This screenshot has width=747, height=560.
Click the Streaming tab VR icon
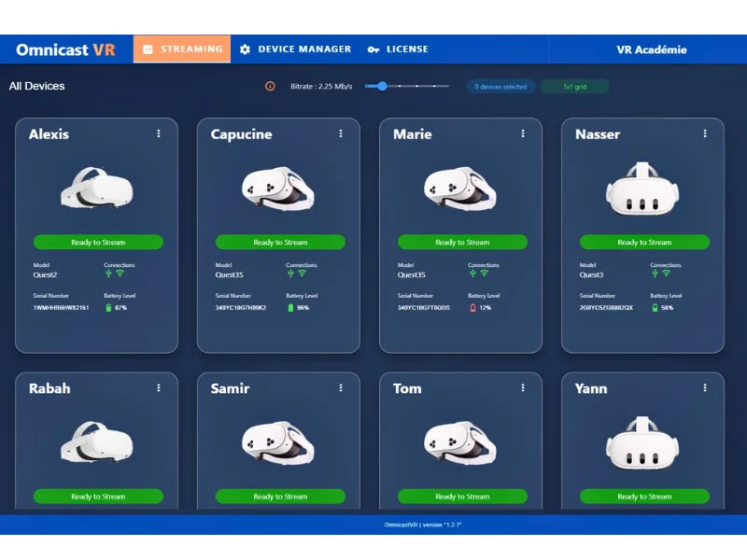tap(148, 49)
